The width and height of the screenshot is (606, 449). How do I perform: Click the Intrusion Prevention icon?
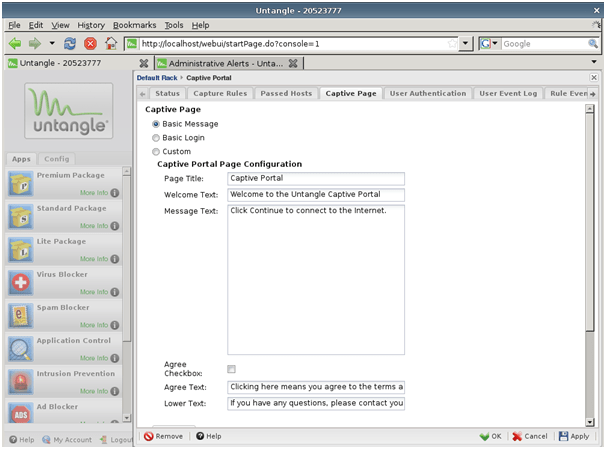(22, 381)
